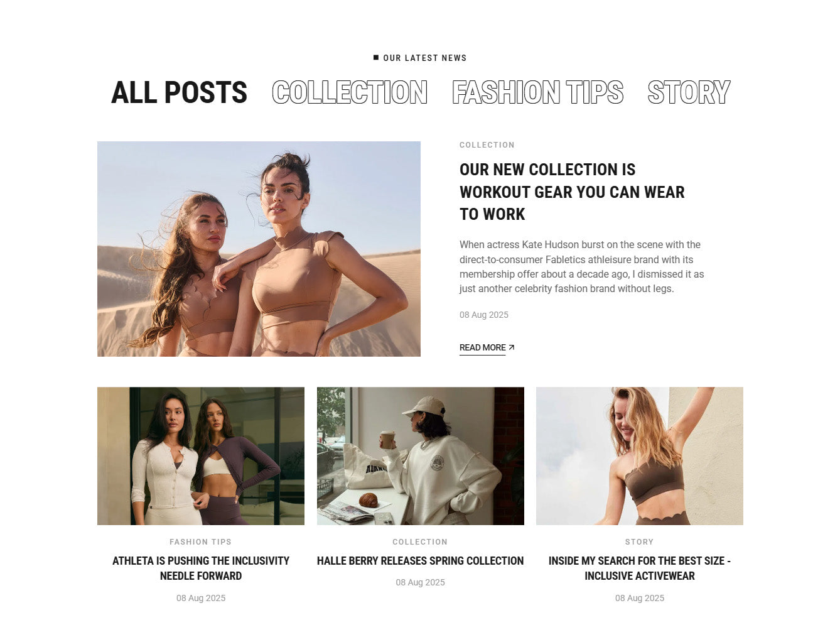The width and height of the screenshot is (840, 630).
Task: Click the Fashion Tips label under first card
Action: 201,542
